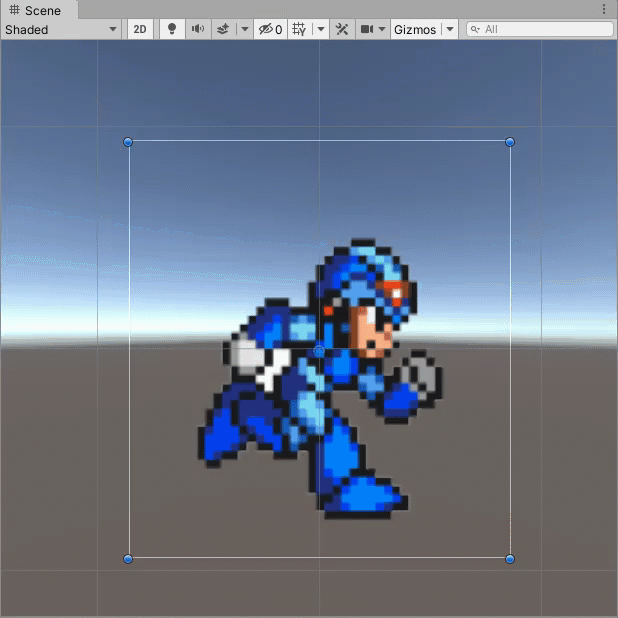Toggle skybox and effects icon
This screenshot has width=618, height=618.
pos(223,30)
